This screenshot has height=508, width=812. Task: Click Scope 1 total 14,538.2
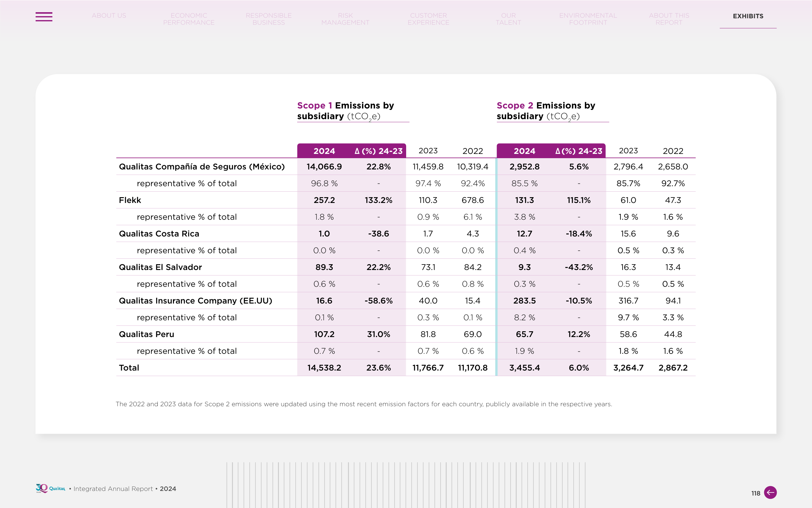pos(324,368)
